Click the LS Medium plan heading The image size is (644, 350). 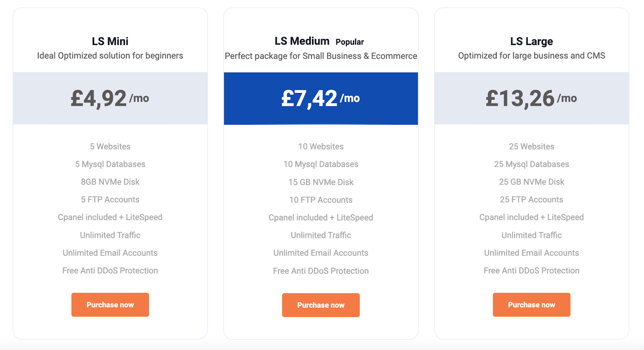point(302,41)
